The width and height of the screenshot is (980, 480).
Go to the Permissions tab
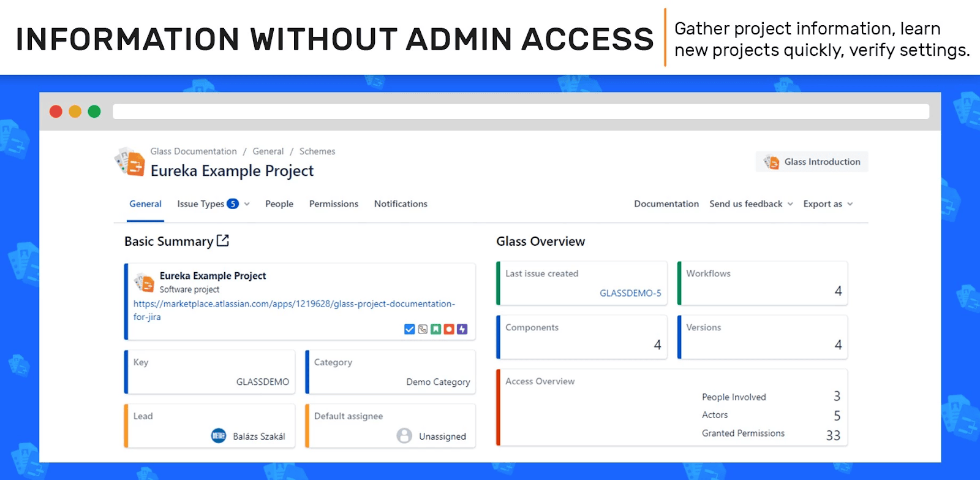click(334, 204)
